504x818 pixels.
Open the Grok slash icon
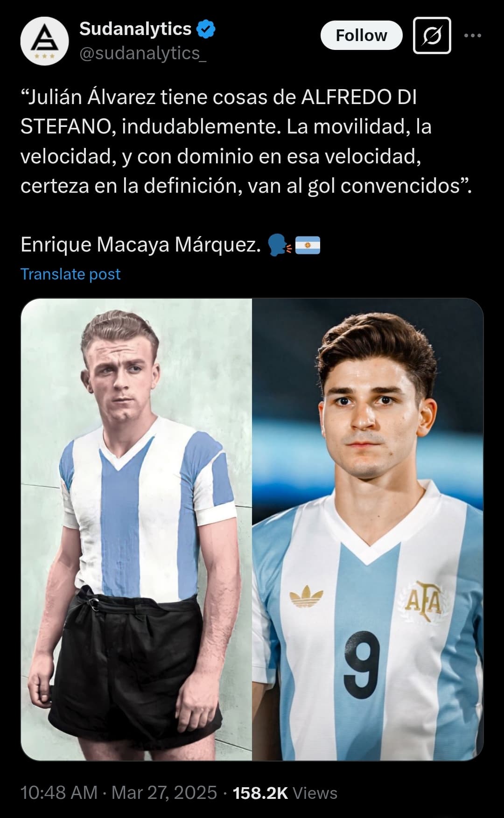pos(432,35)
